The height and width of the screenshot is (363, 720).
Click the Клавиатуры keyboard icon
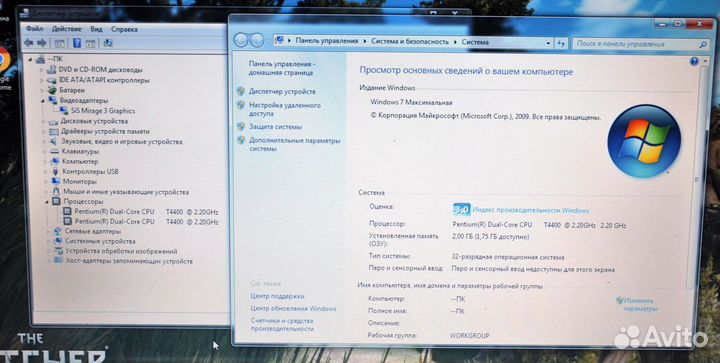click(55, 151)
